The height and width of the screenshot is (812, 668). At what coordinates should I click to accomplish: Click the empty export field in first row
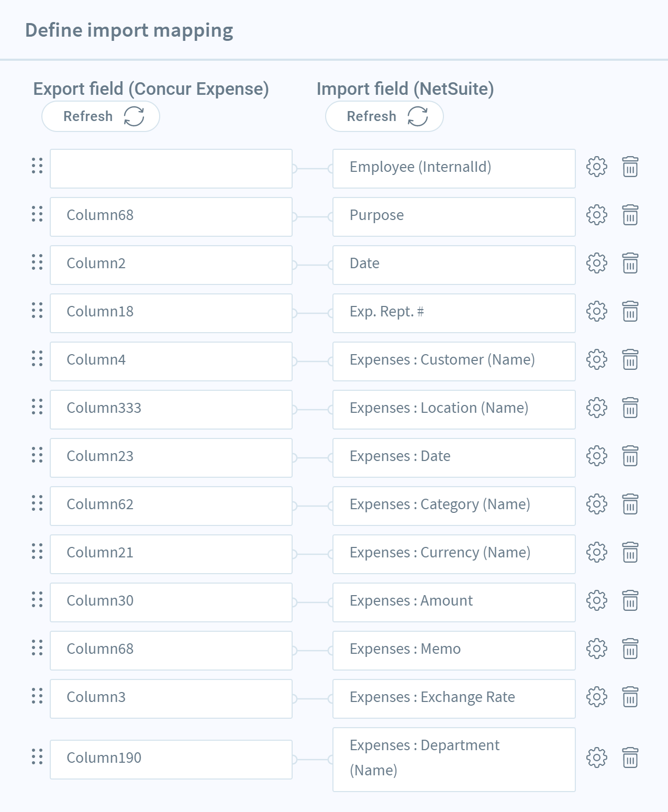[x=171, y=169]
